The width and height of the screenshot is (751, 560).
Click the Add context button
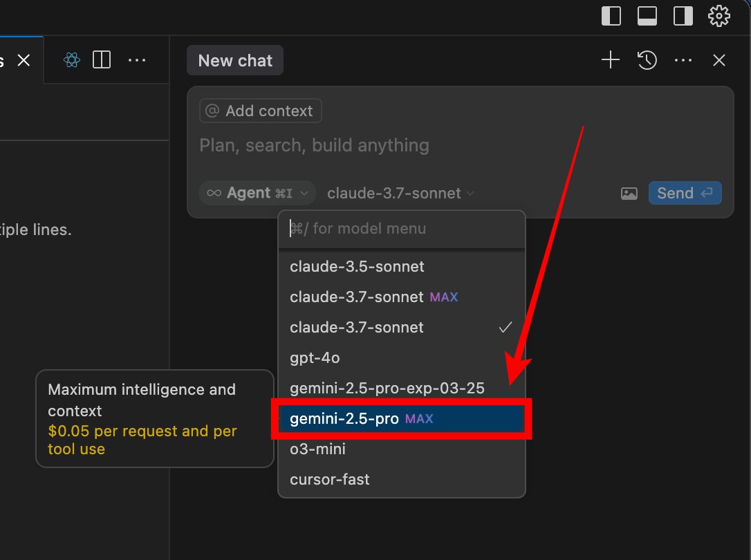(x=260, y=111)
